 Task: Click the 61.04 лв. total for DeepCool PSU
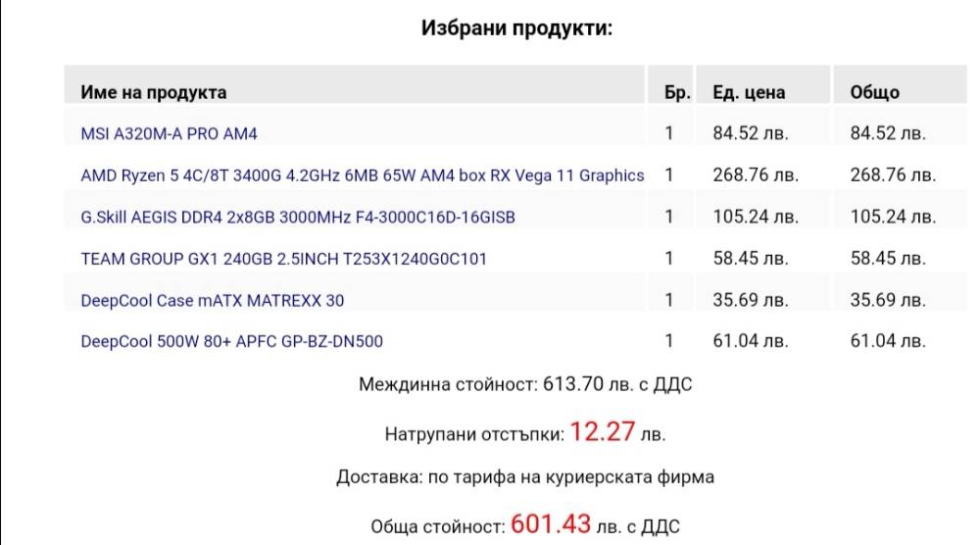pyautogui.click(x=888, y=341)
